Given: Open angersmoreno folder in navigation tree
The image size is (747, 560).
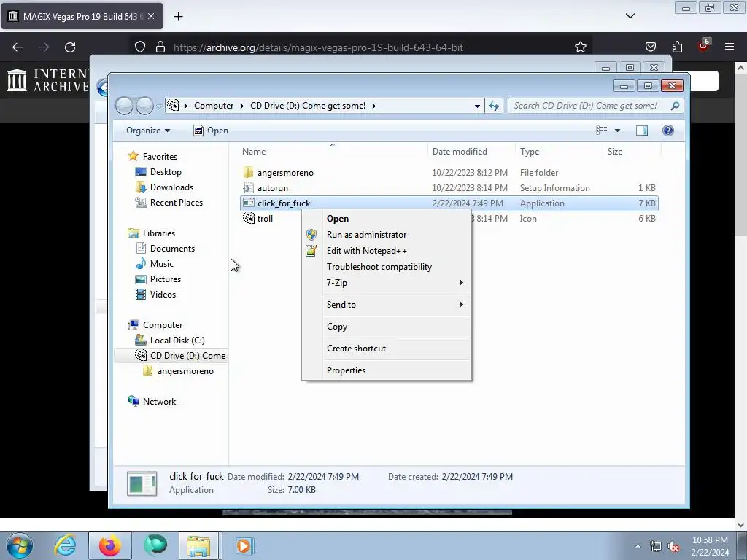Looking at the screenshot, I should (185, 371).
